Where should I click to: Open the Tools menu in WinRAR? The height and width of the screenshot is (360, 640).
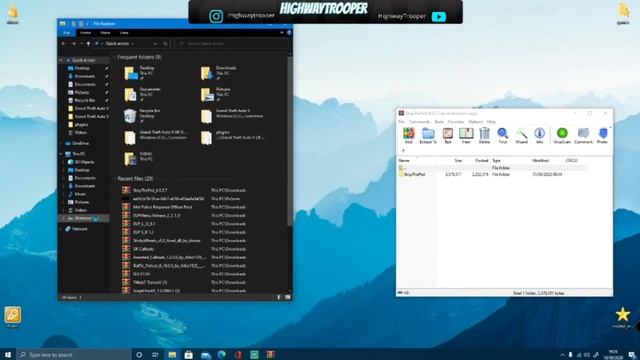click(x=439, y=122)
